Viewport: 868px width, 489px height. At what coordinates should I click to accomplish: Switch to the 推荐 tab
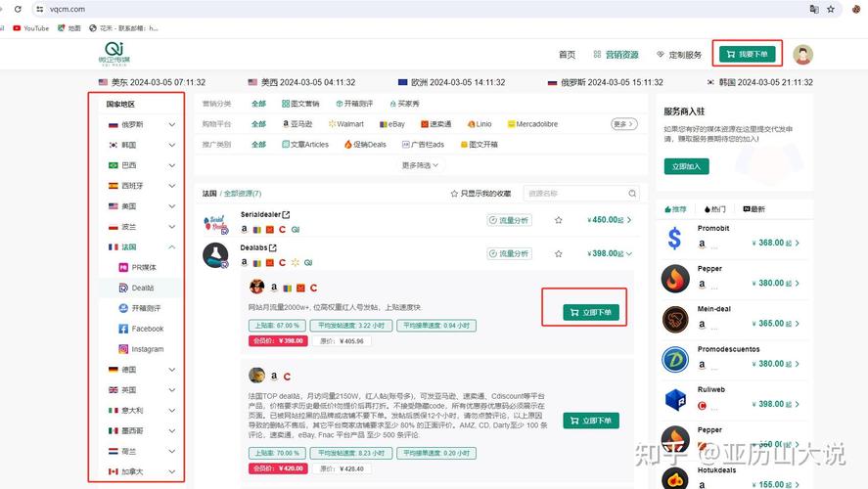tap(676, 209)
